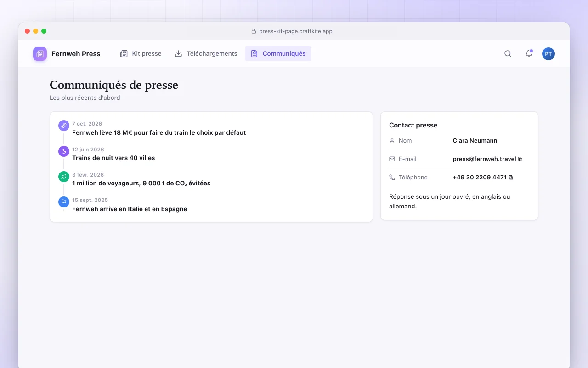Open the PT user avatar menu
Image resolution: width=588 pixels, height=368 pixels.
click(x=548, y=54)
